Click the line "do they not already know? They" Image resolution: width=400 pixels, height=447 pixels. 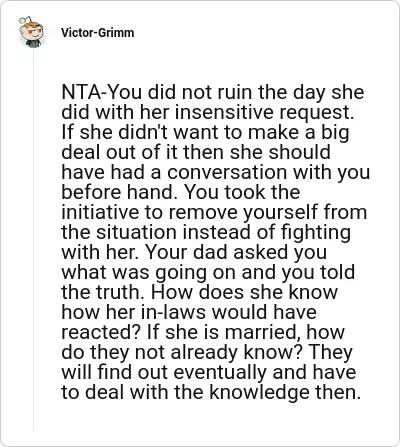pyautogui.click(x=207, y=353)
